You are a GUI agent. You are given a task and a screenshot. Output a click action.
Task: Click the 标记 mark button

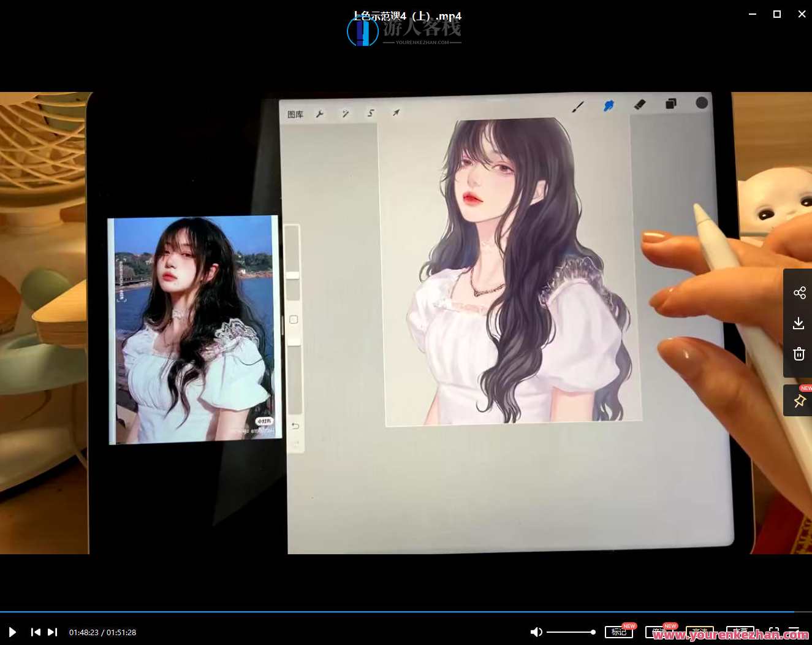tap(618, 632)
